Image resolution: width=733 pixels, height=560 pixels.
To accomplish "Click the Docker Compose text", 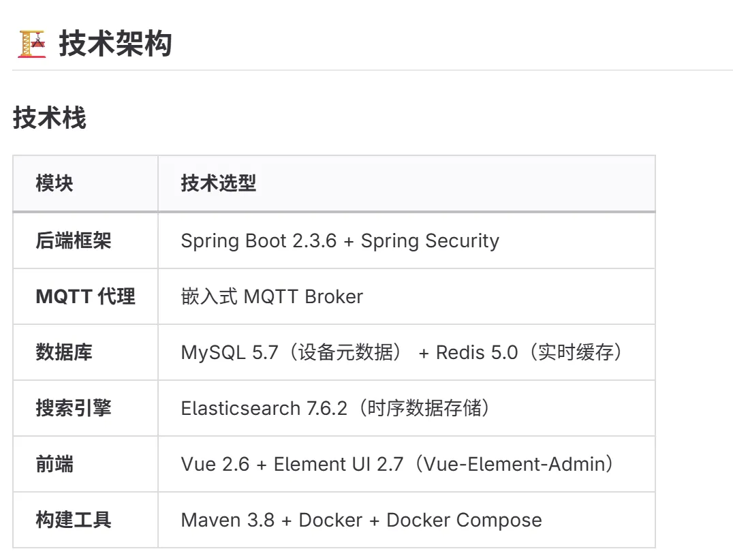I will [x=464, y=520].
